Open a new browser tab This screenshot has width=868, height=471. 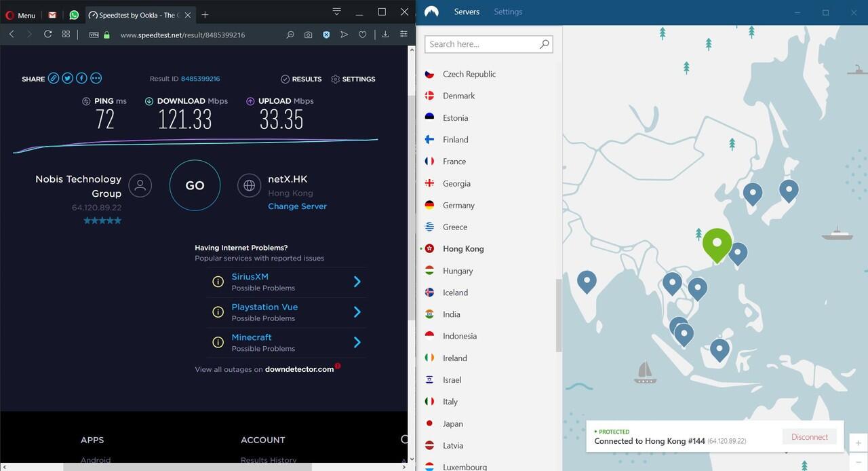(205, 15)
